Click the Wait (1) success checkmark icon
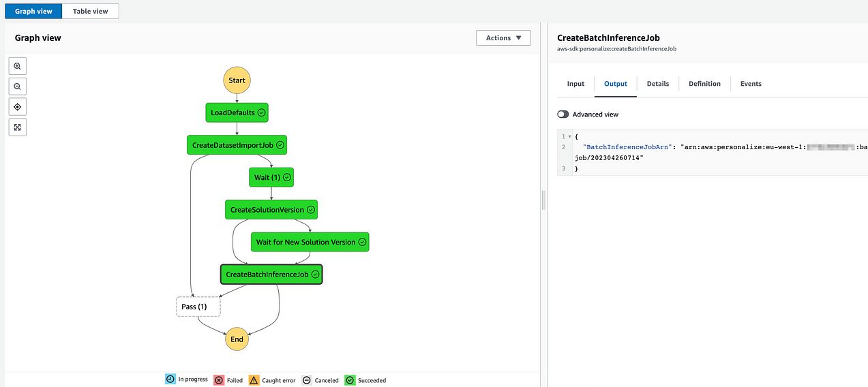 287,177
